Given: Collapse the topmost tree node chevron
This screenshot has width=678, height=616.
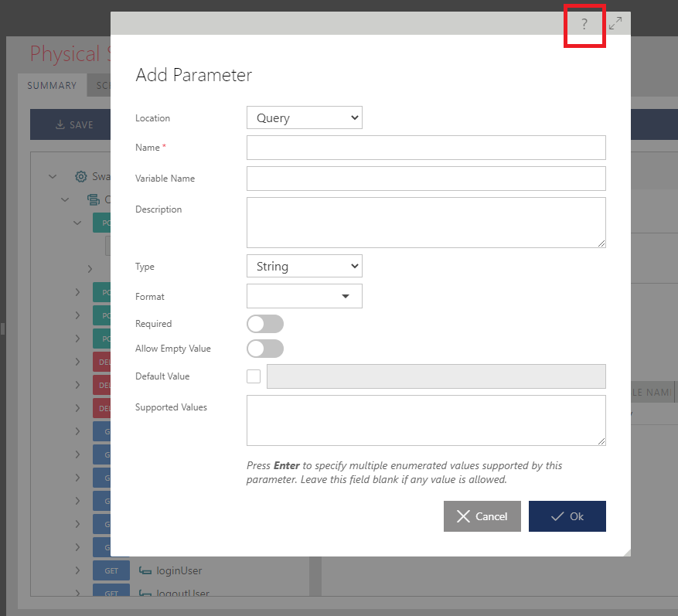Looking at the screenshot, I should click(53, 176).
